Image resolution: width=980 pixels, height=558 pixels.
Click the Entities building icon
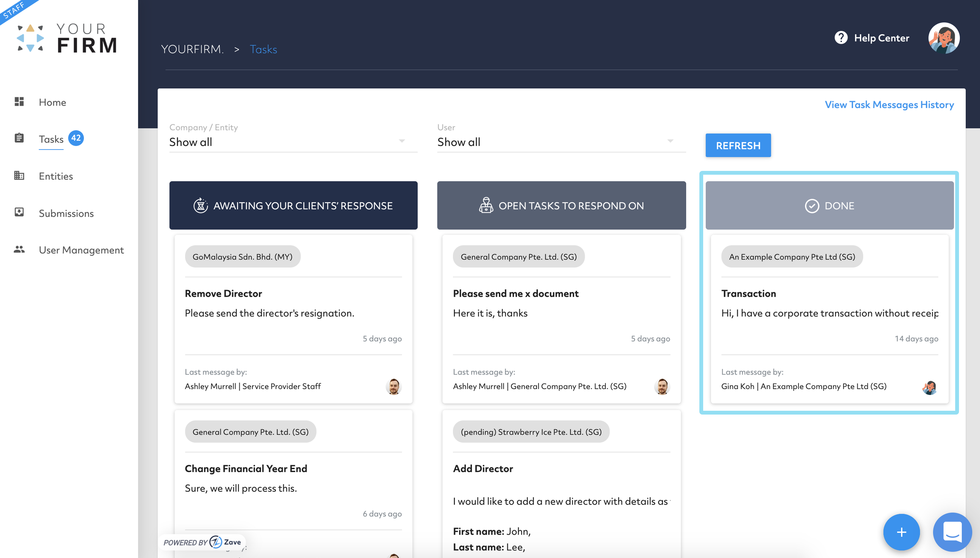pyautogui.click(x=19, y=176)
